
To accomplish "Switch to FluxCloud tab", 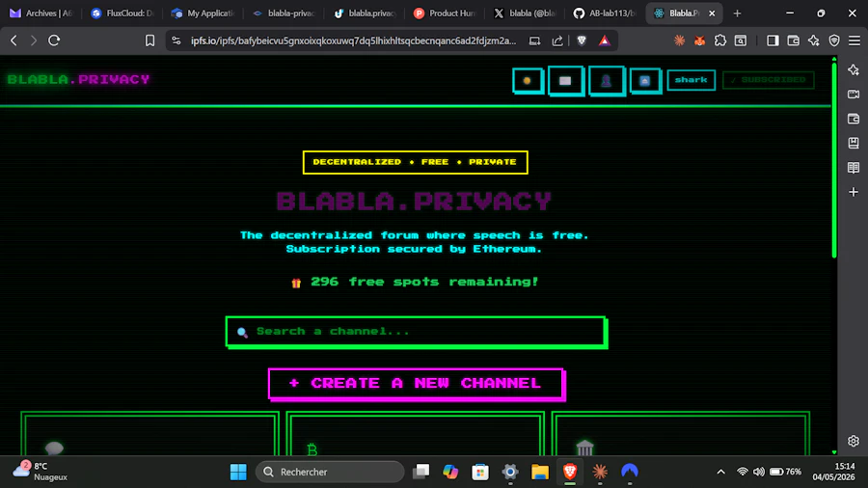I will 122,14.
